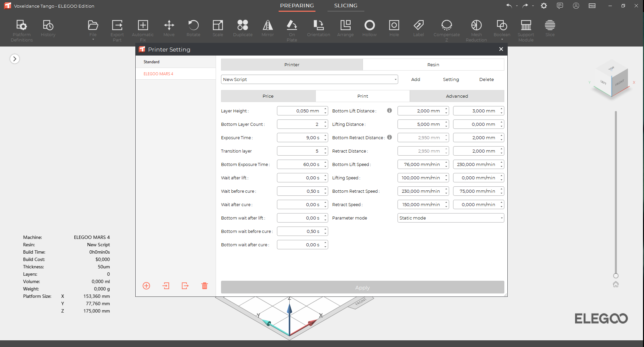Open the Arrange tool
Viewport: 644px width, 347px height.
tap(345, 28)
